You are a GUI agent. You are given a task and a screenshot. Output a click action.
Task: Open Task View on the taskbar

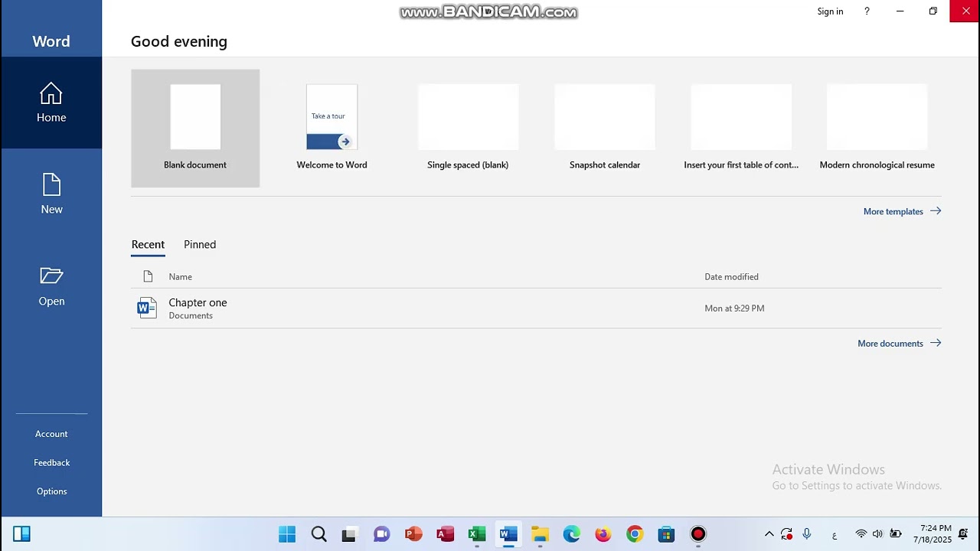tap(349, 534)
